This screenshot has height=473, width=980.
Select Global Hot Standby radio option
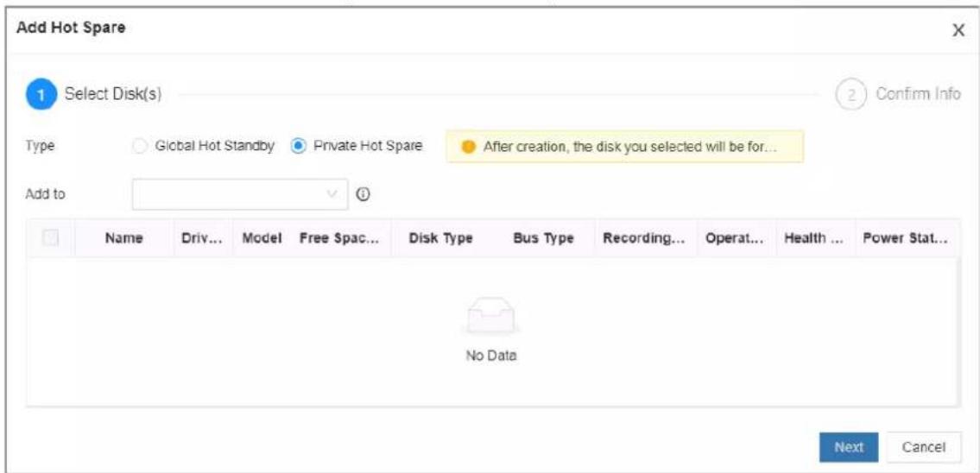140,146
